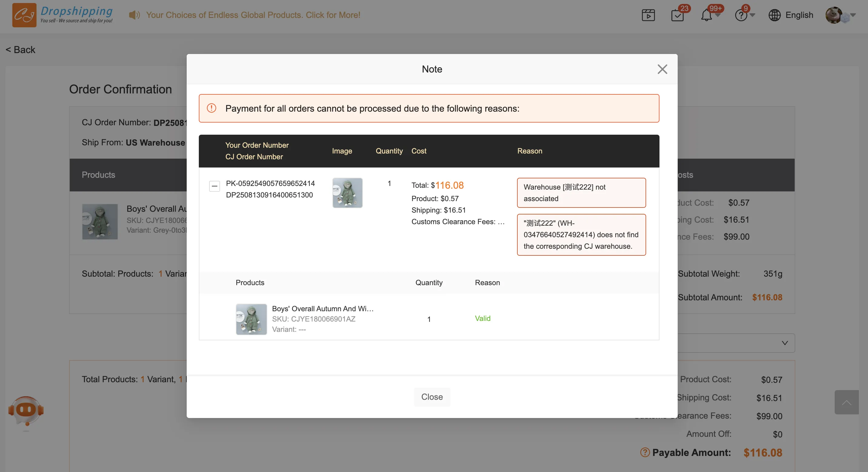
Task: Open the video tutorials icon
Action: [x=648, y=15]
